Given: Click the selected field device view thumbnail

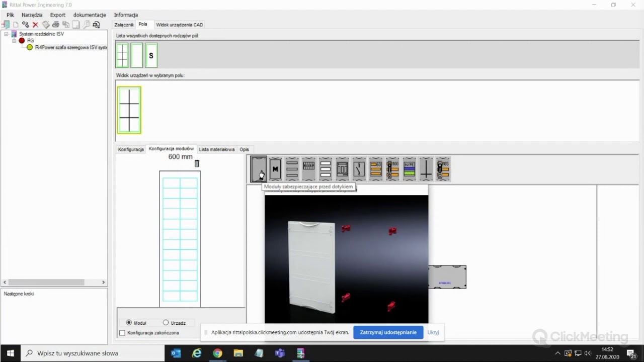Looking at the screenshot, I should pyautogui.click(x=129, y=110).
